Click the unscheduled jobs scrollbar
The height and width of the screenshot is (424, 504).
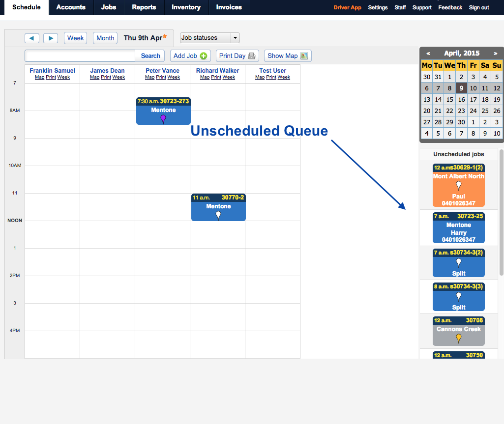tap(501, 212)
